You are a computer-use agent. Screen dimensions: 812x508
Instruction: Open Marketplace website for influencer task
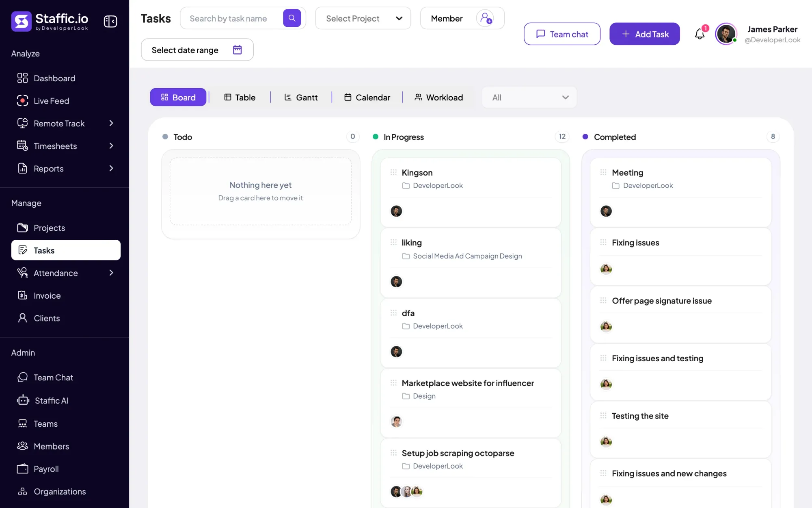coord(468,383)
